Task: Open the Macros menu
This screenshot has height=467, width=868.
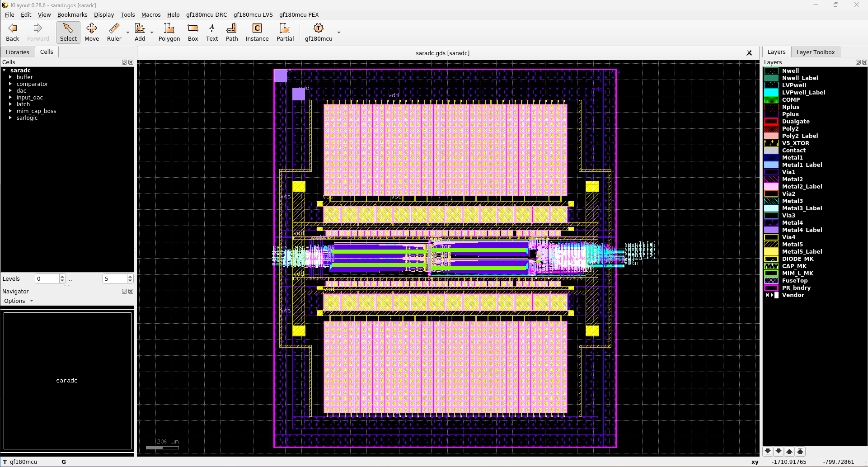Action: [151, 14]
